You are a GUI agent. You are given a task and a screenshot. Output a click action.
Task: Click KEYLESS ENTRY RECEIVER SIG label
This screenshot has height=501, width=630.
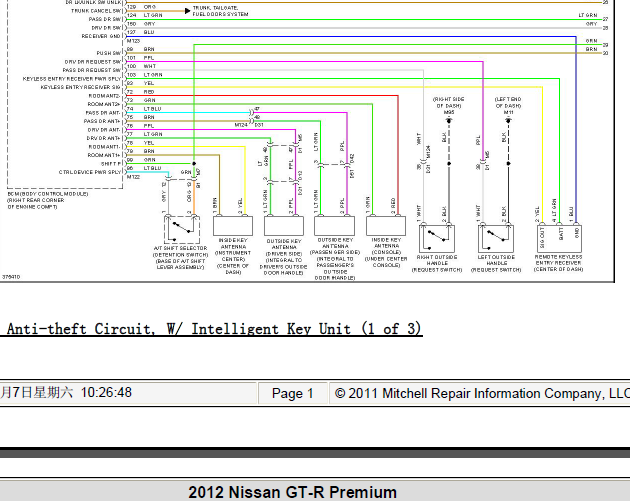[80, 87]
